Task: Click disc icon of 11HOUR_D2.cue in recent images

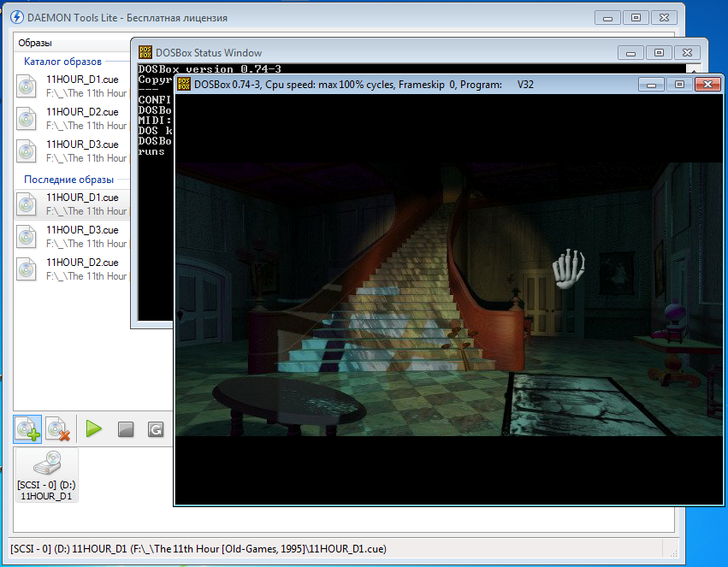Action: click(27, 269)
